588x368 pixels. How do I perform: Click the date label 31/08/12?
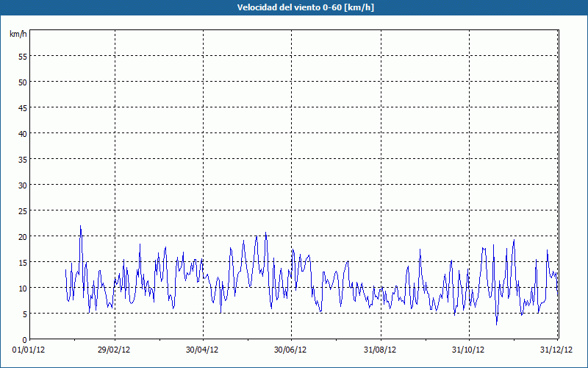[x=380, y=350]
